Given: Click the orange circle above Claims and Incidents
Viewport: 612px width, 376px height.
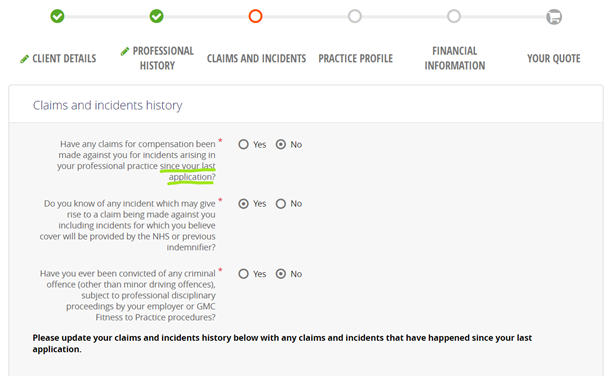Looking at the screenshot, I should point(256,16).
